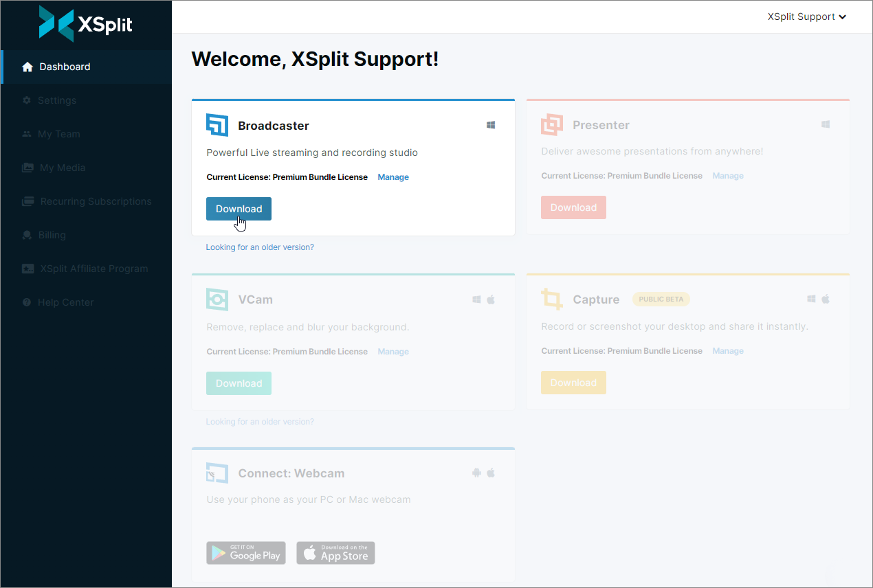Download XSplit Presenter

point(573,207)
